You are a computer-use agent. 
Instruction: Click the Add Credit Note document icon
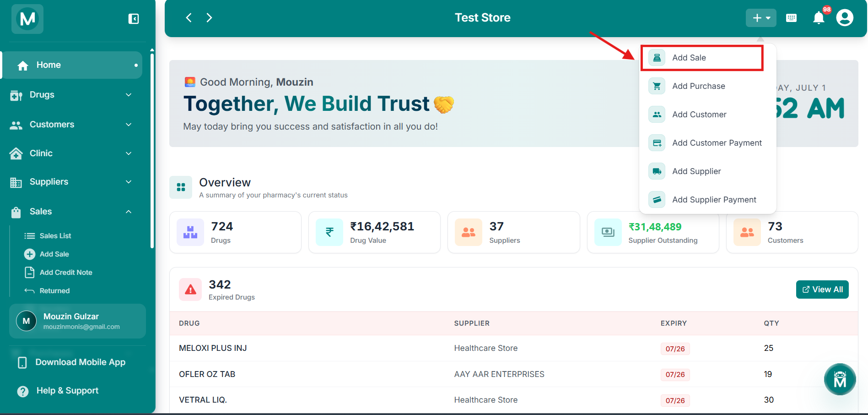coord(30,273)
